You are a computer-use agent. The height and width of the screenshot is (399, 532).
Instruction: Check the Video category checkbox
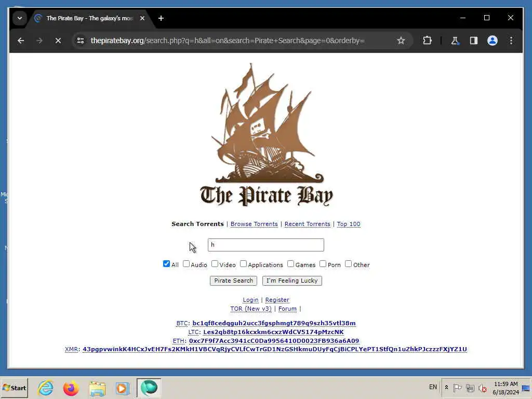point(215,264)
